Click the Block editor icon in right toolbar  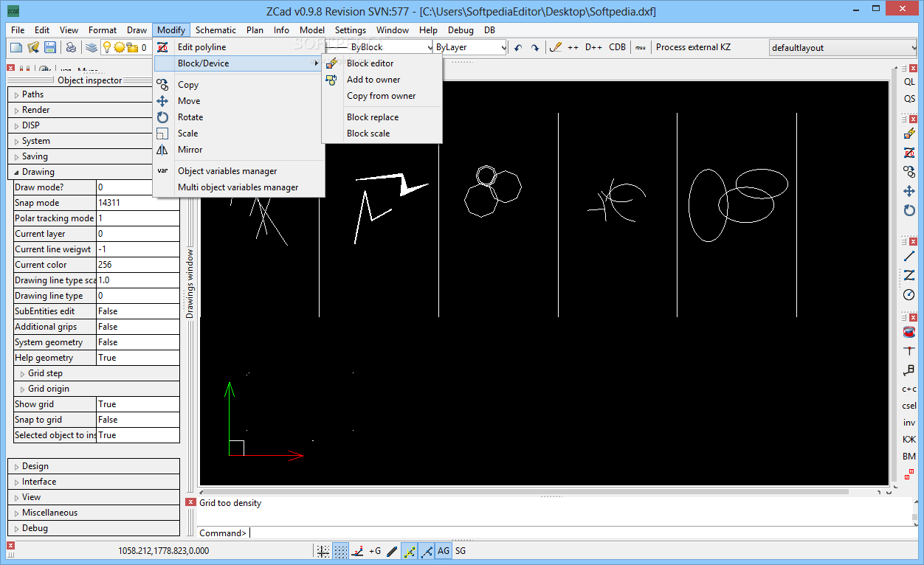pyautogui.click(x=909, y=134)
